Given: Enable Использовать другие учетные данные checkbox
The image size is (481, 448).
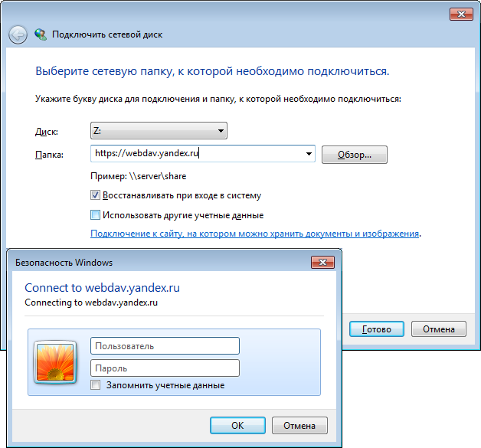Looking at the screenshot, I should coord(95,215).
